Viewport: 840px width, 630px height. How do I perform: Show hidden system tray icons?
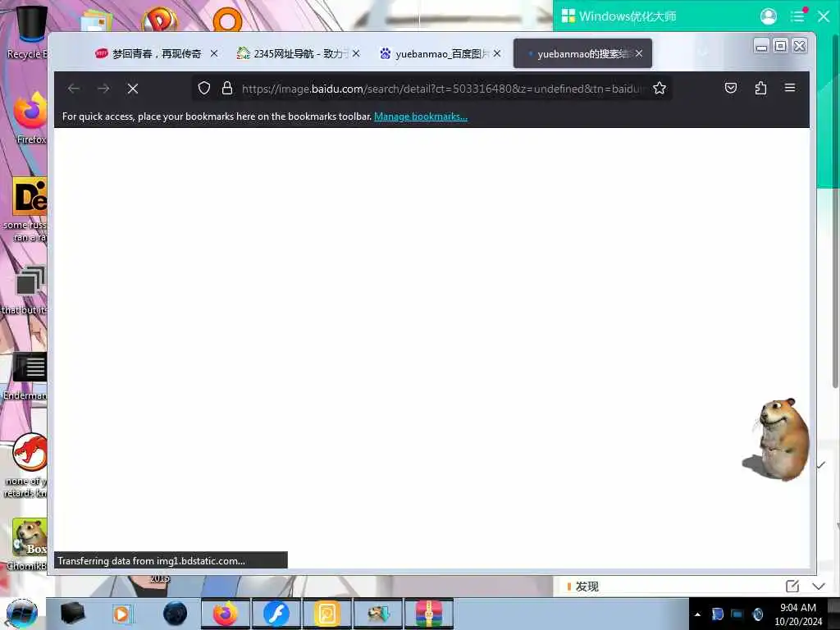pos(697,614)
